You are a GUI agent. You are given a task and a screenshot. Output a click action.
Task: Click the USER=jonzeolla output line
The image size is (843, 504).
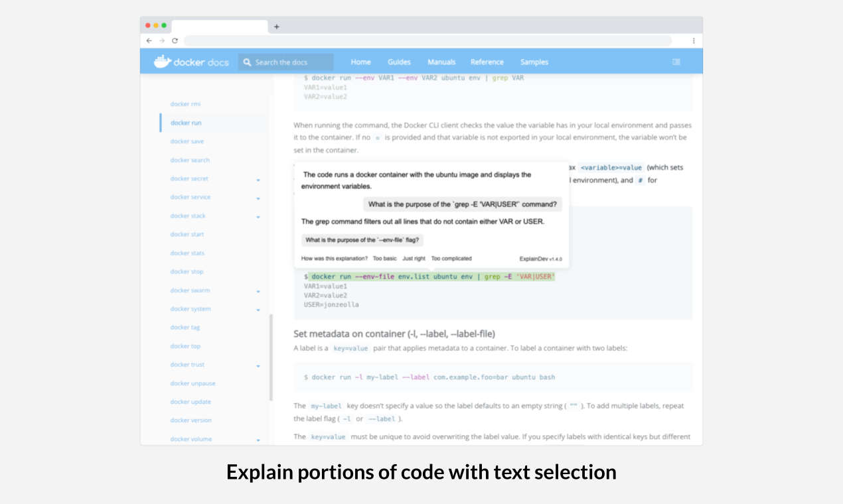click(331, 304)
